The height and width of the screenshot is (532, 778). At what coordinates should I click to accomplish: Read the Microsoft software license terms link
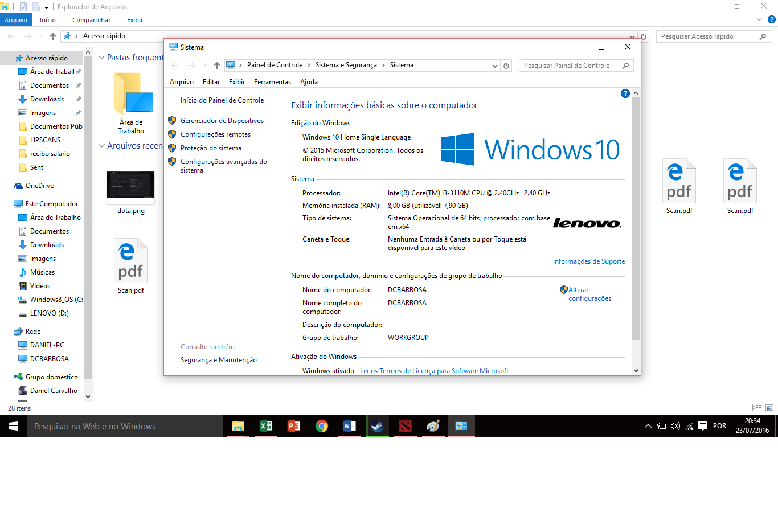[434, 371]
